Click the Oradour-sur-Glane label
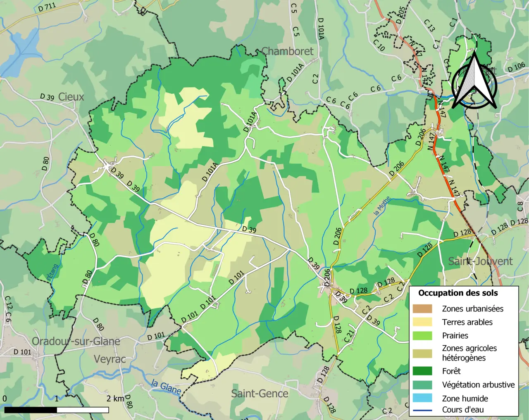529x420 pixels. 76,342
